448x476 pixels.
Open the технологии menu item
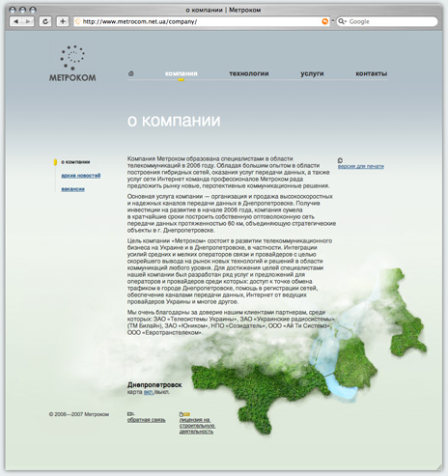[x=249, y=73]
